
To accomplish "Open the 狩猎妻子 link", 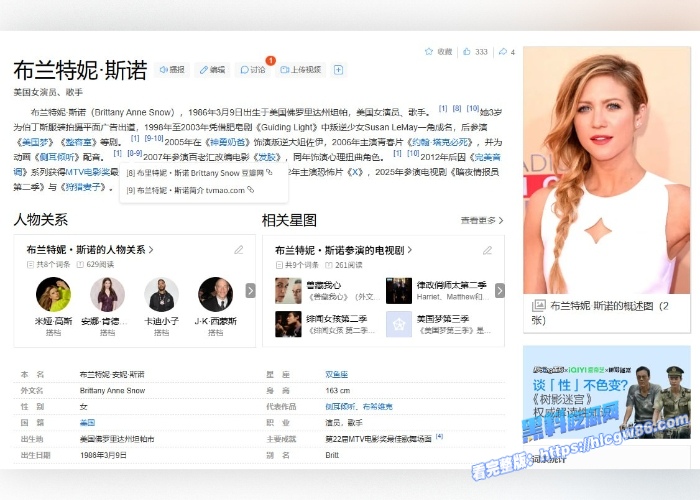I will pyautogui.click(x=85, y=187).
